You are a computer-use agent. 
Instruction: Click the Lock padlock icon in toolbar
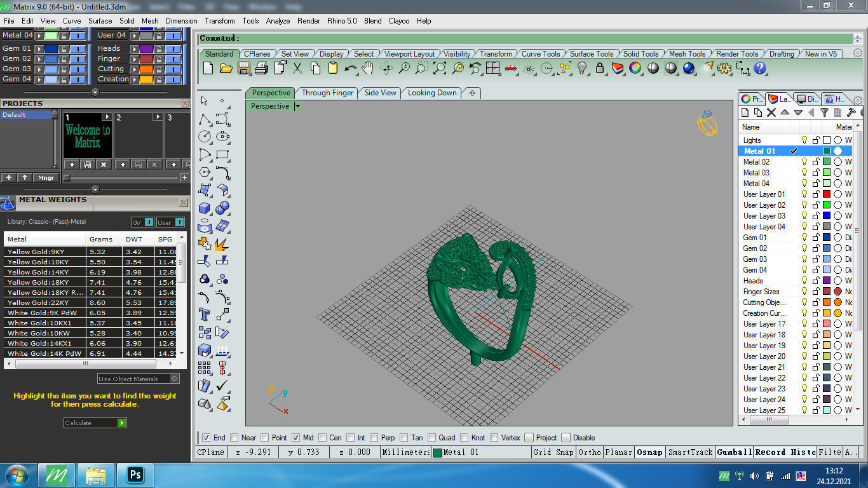(599, 68)
